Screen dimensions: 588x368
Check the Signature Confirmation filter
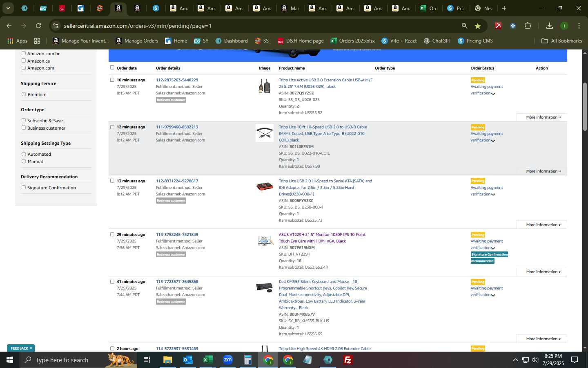pos(24,187)
